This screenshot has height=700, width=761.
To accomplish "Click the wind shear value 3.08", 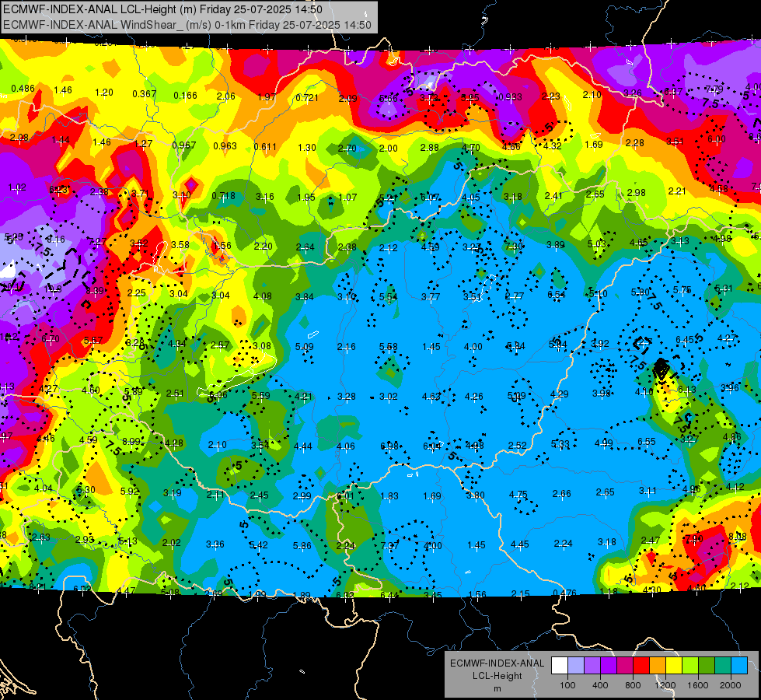I will [262, 346].
